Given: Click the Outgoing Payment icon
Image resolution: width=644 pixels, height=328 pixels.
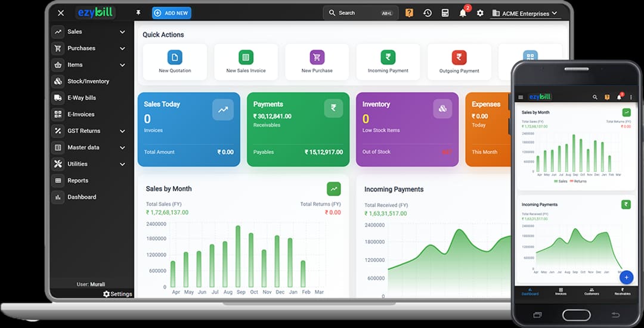Looking at the screenshot, I should tap(459, 58).
